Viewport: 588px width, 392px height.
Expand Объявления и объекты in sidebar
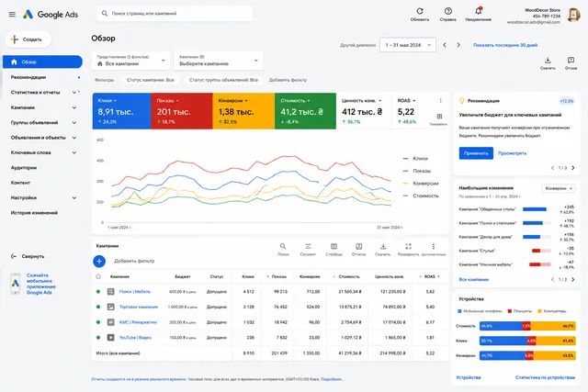(x=74, y=138)
